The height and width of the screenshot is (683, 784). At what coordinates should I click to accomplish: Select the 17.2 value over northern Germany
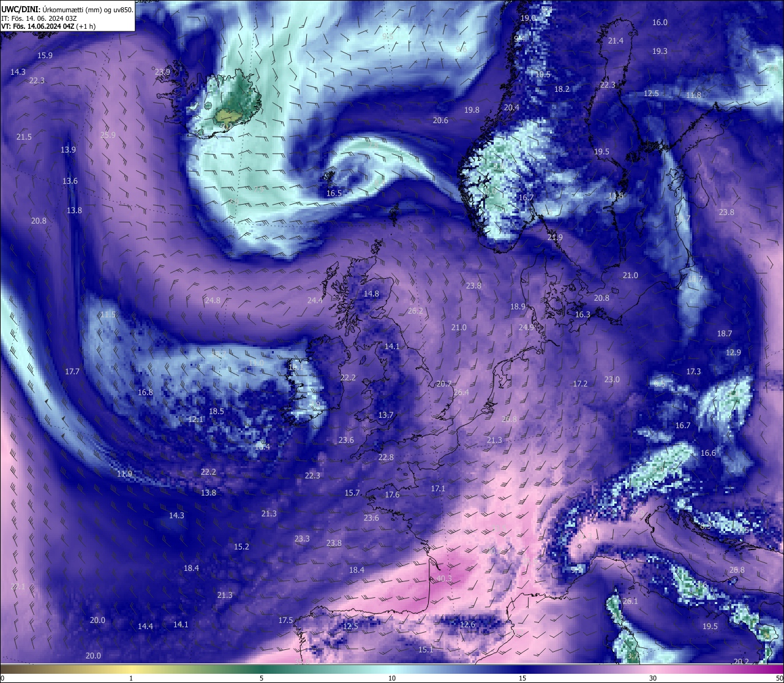click(x=579, y=383)
